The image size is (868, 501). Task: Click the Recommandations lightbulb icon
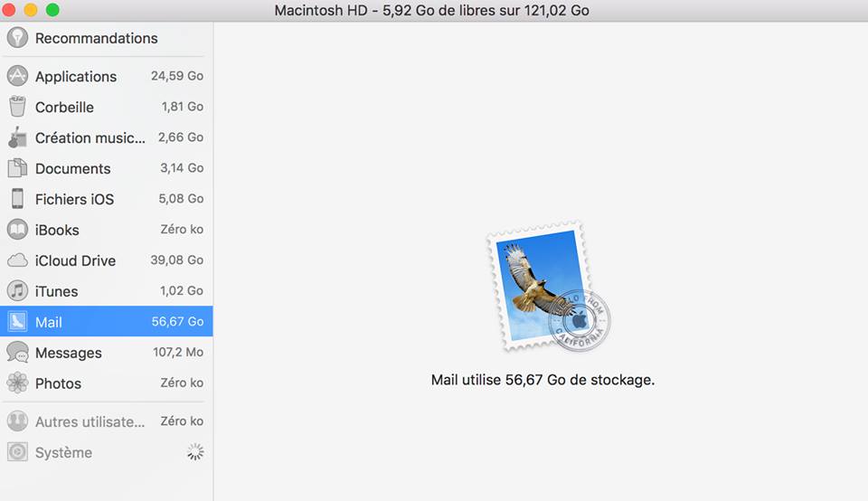(x=17, y=38)
